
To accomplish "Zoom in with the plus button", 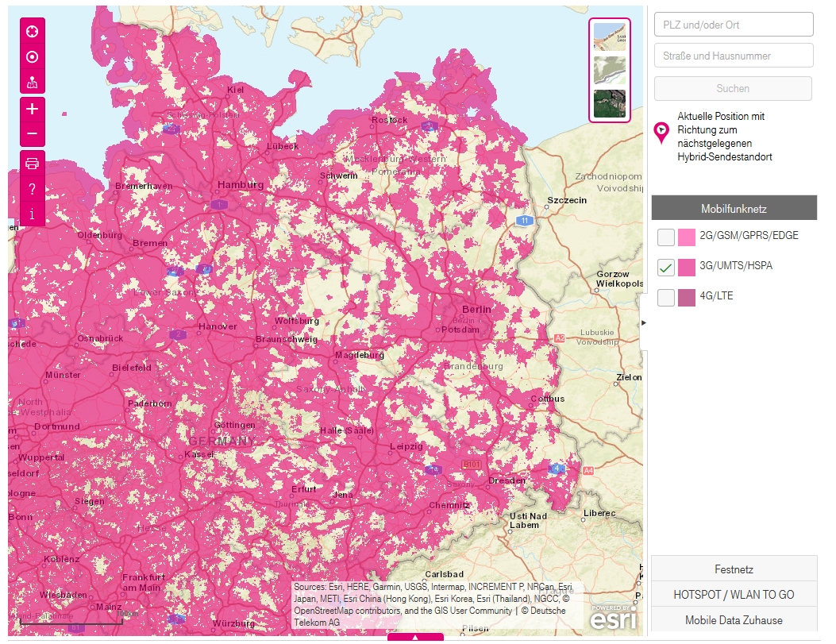I will point(33,109).
